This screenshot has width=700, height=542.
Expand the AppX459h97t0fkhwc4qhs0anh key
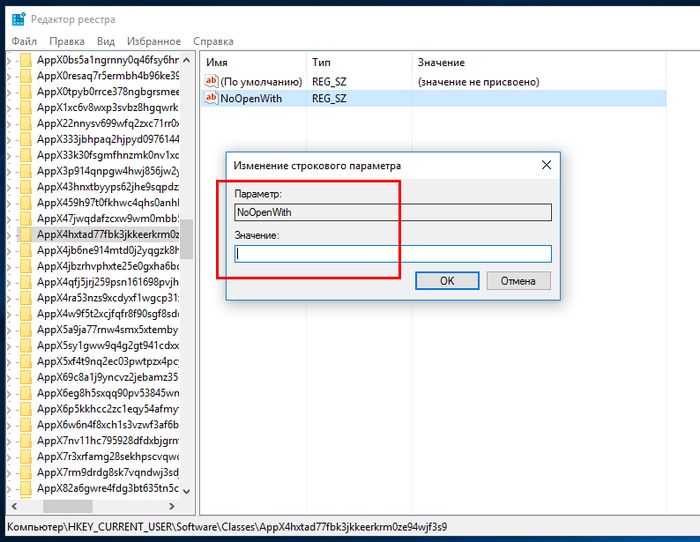click(x=9, y=203)
